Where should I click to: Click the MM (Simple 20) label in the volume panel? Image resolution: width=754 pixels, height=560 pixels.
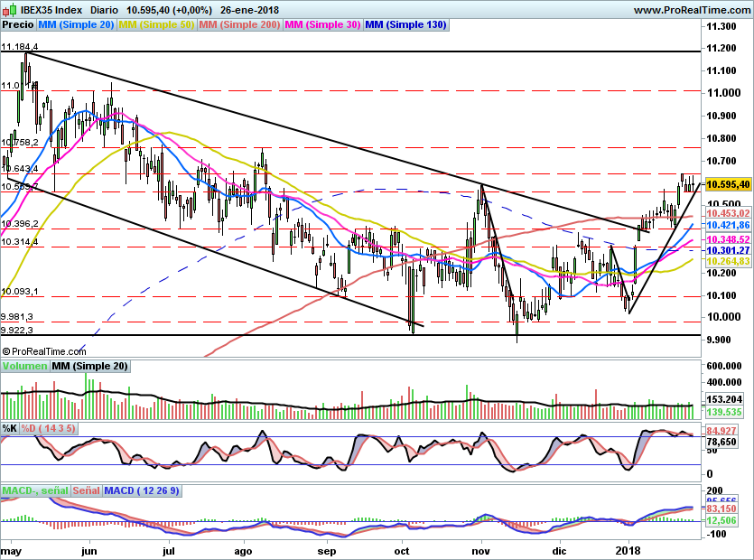pos(88,366)
